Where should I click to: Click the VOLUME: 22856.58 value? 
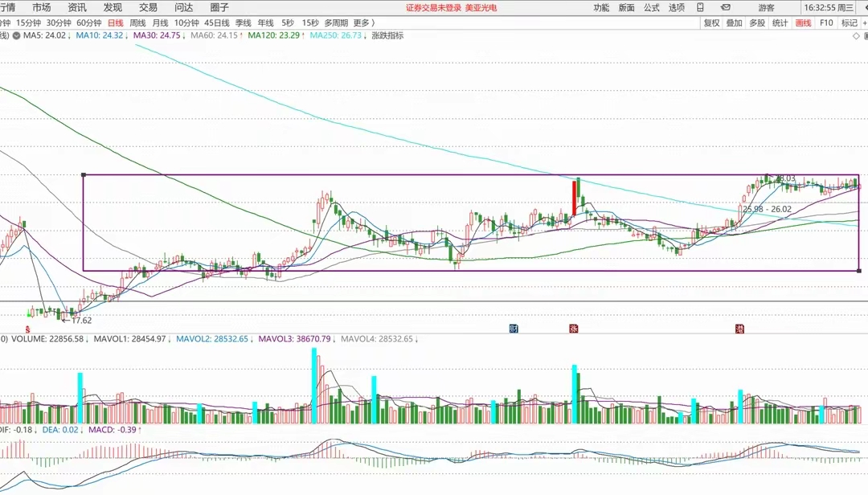point(47,339)
